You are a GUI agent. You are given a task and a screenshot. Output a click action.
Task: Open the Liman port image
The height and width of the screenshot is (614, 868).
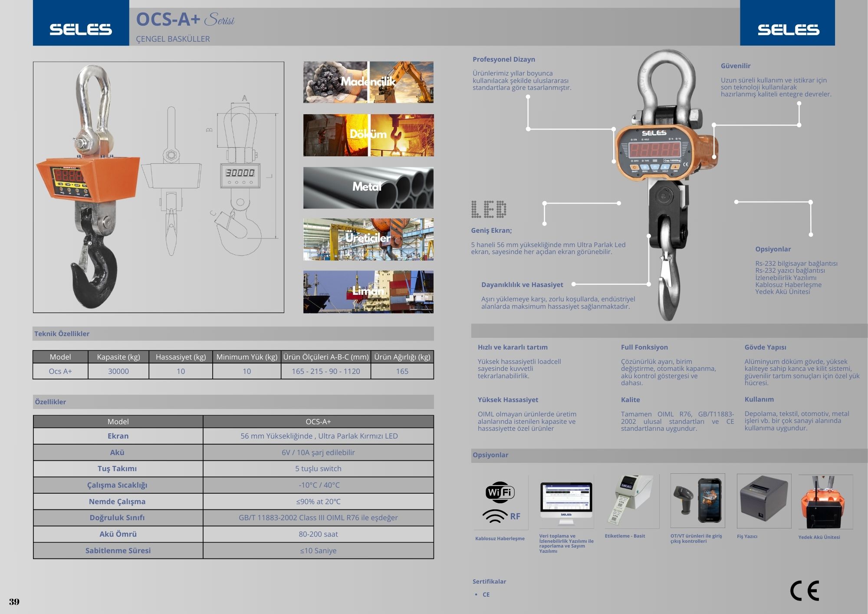coord(368,292)
